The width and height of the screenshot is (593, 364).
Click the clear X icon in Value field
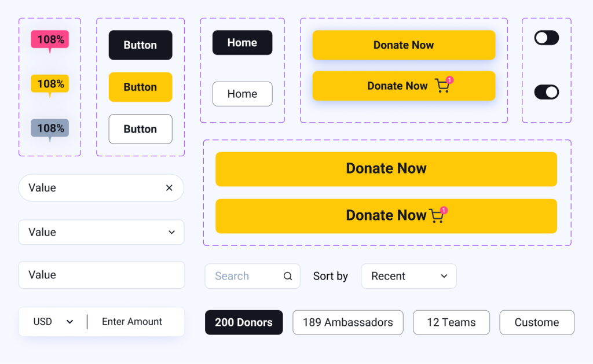click(169, 187)
